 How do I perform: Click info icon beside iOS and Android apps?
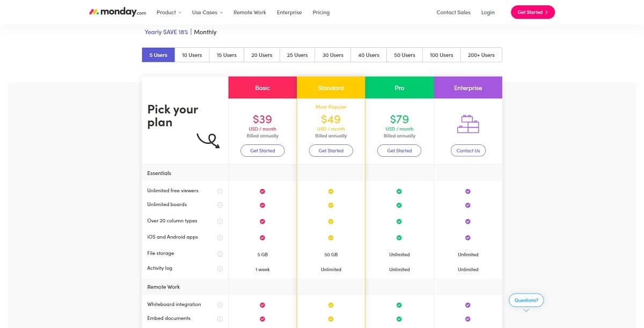pyautogui.click(x=219, y=237)
